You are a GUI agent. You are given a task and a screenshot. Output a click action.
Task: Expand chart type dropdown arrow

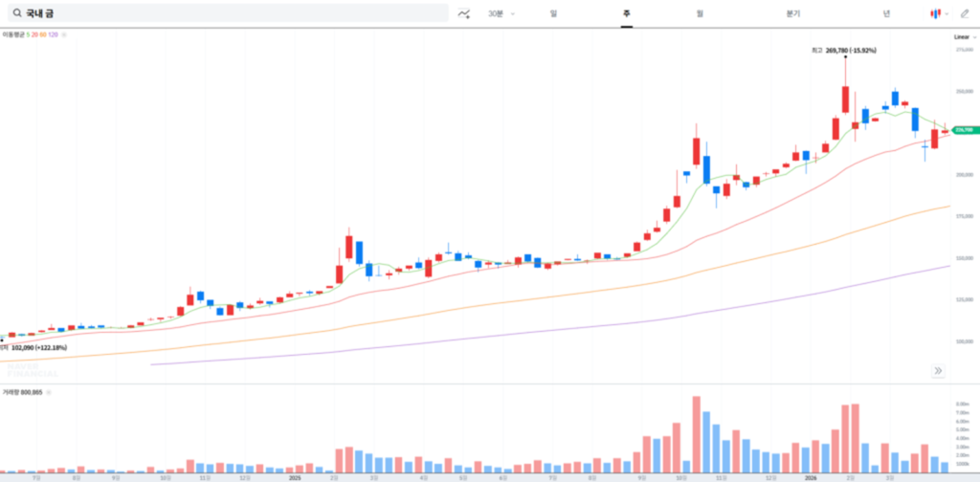point(947,13)
